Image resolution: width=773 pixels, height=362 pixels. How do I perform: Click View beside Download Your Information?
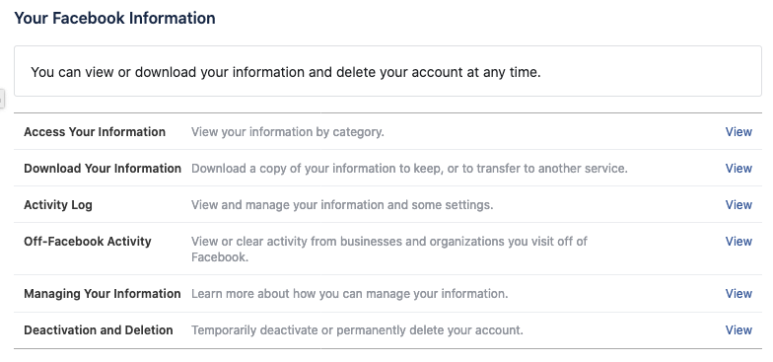pos(738,168)
